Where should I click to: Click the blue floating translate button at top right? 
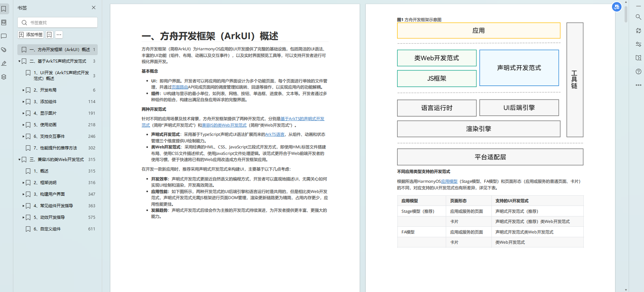[617, 7]
